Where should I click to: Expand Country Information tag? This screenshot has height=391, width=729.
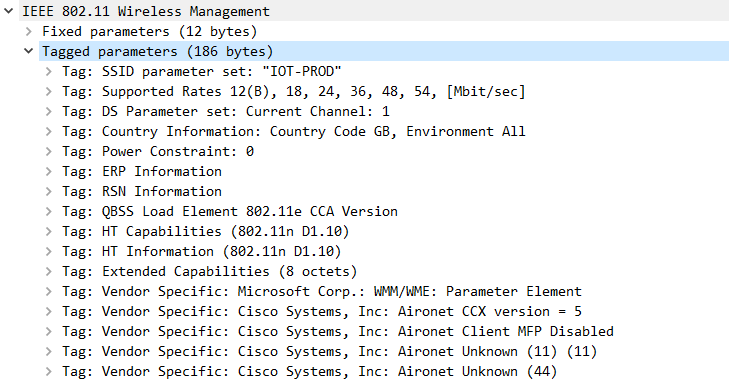(48, 131)
